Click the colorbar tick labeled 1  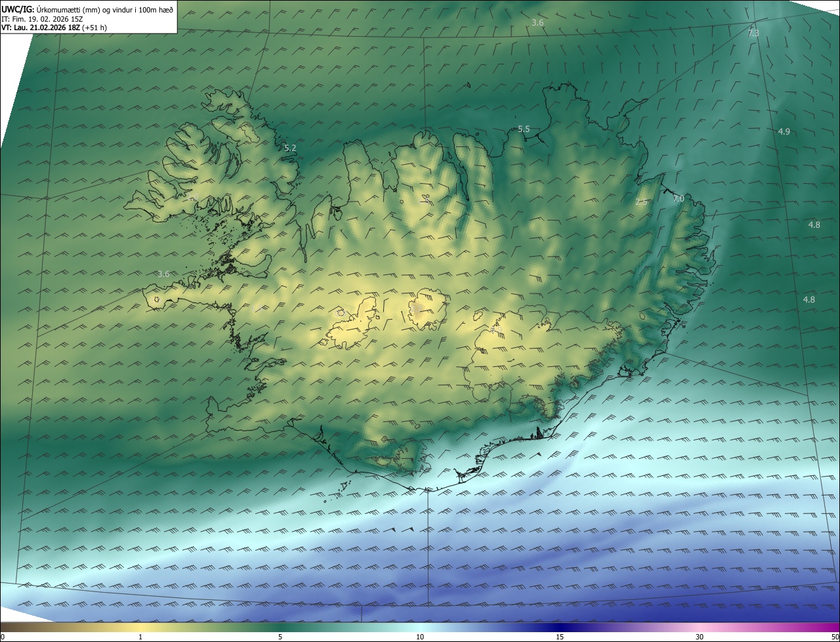(140, 637)
